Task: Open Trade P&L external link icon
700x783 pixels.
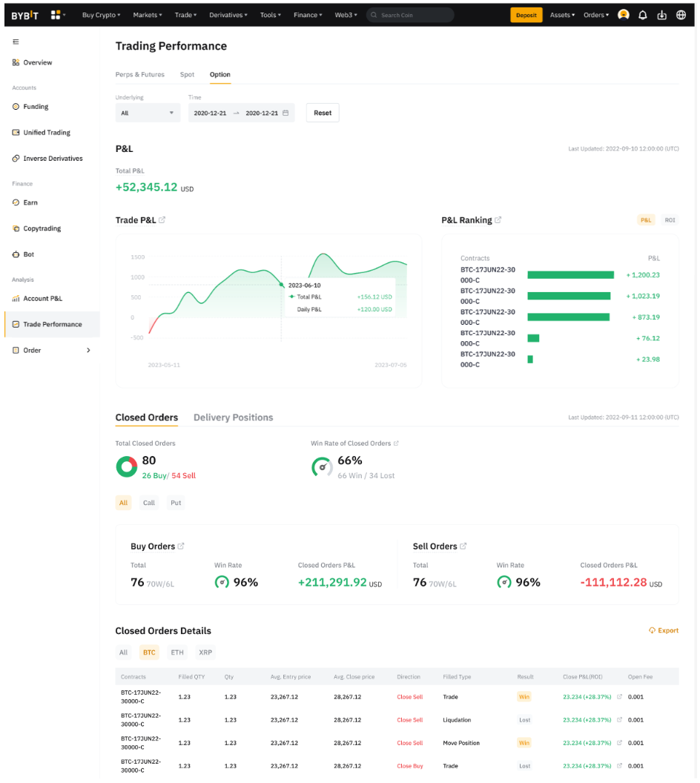Action: coord(162,220)
